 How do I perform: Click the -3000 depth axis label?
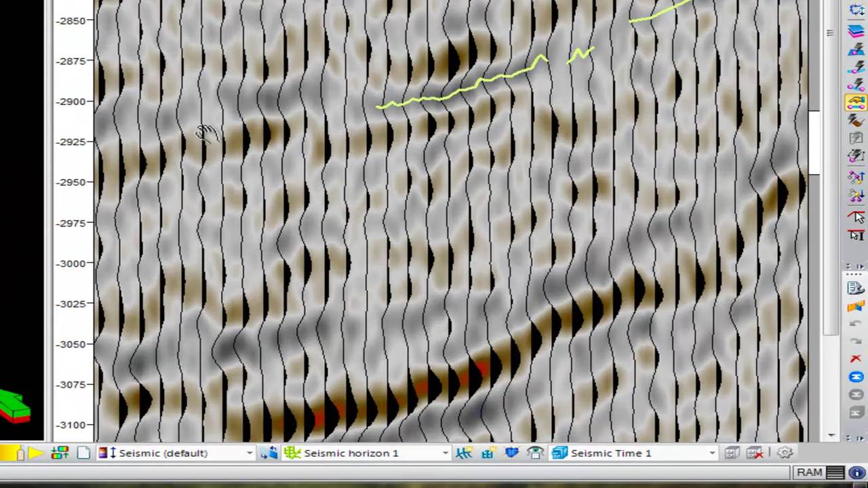[71, 263]
